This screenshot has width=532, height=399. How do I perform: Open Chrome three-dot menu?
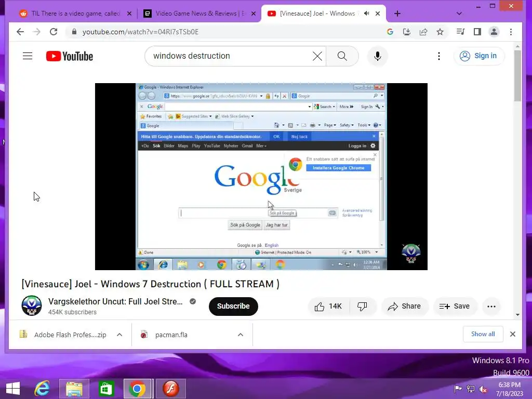(x=511, y=32)
